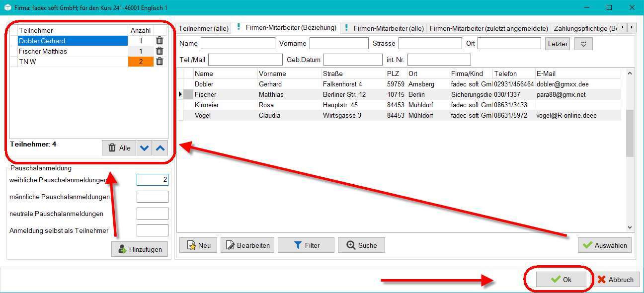The image size is (644, 293).
Task: Clear all participants with the Alle button
Action: [119, 148]
